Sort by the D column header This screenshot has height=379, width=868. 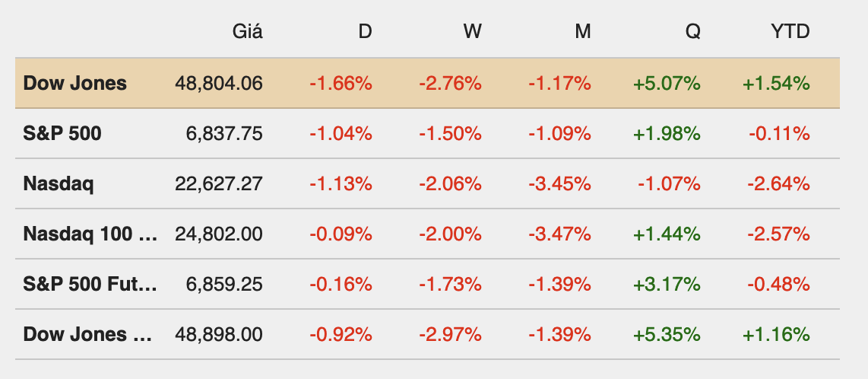365,32
